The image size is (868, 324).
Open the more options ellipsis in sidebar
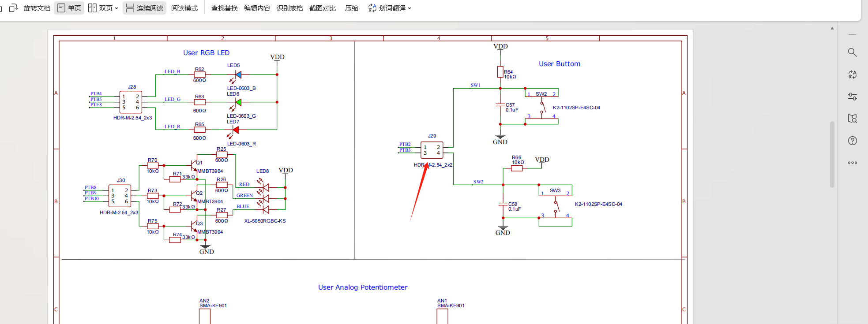(x=852, y=163)
